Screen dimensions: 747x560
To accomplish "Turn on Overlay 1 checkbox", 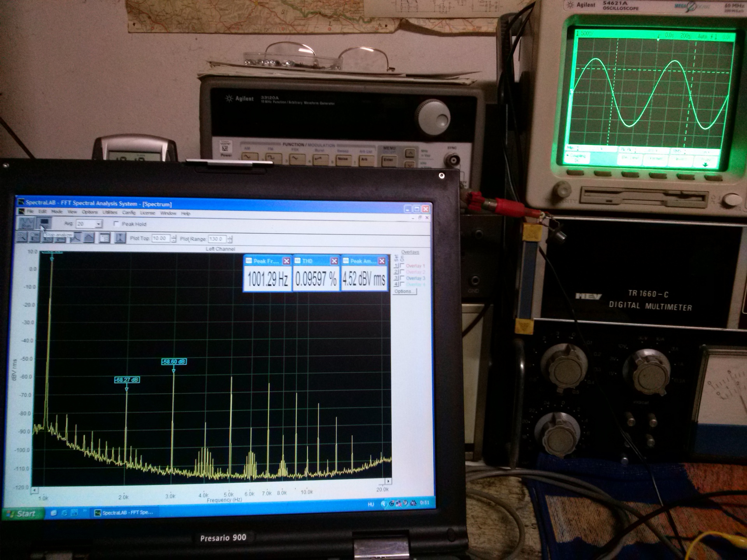I will click(402, 266).
